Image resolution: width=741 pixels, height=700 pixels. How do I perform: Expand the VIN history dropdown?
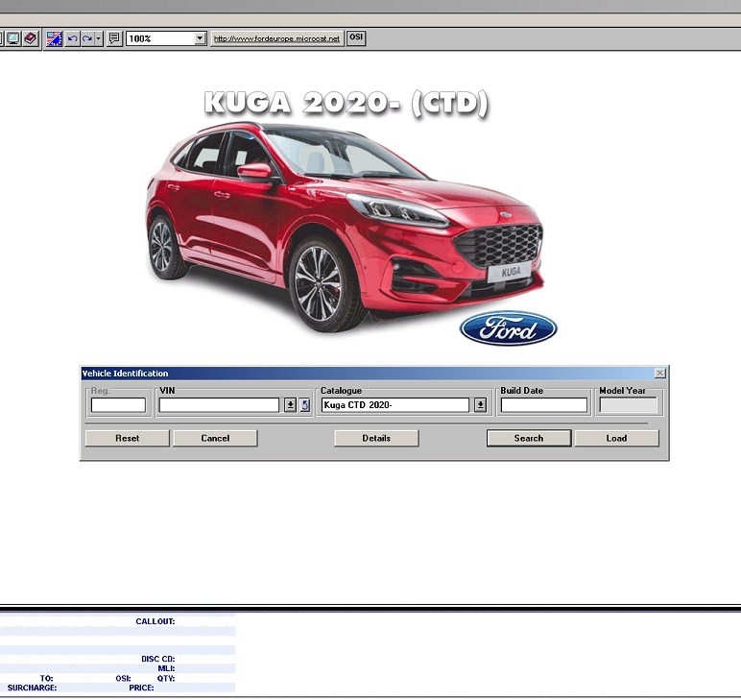[291, 405]
